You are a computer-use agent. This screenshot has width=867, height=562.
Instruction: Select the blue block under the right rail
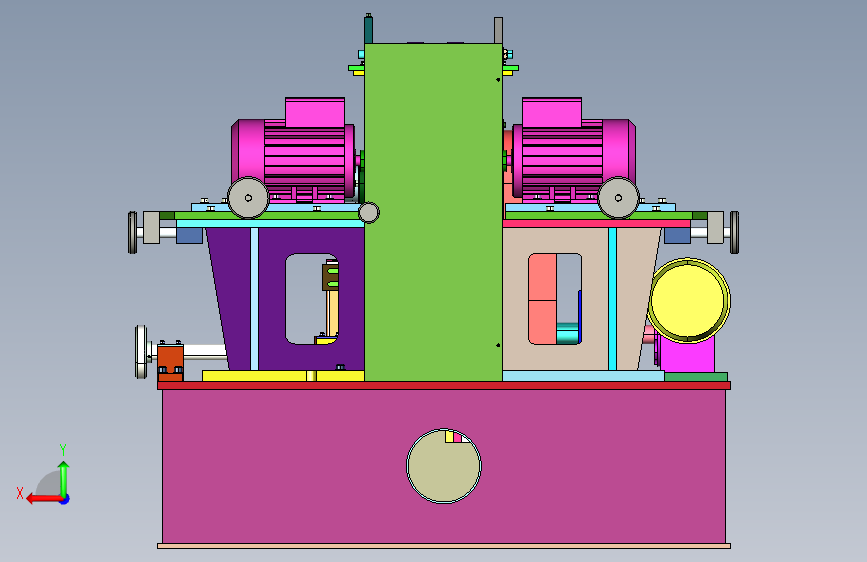pos(677,236)
